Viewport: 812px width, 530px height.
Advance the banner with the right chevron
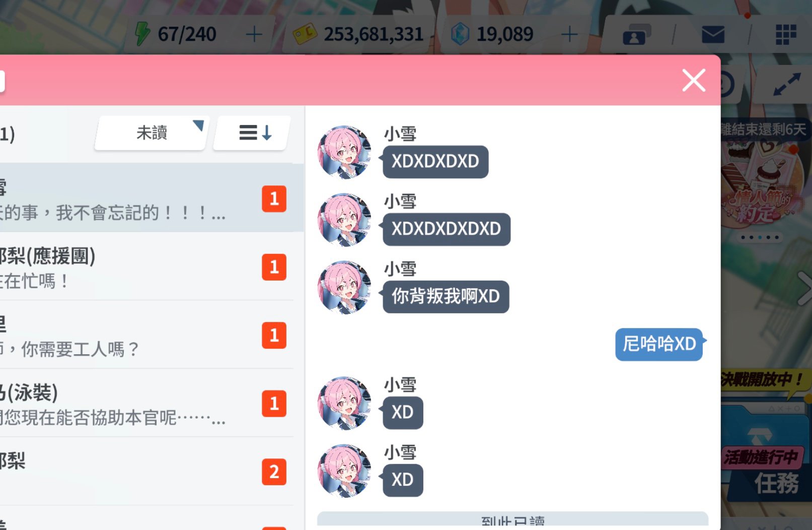tap(804, 288)
